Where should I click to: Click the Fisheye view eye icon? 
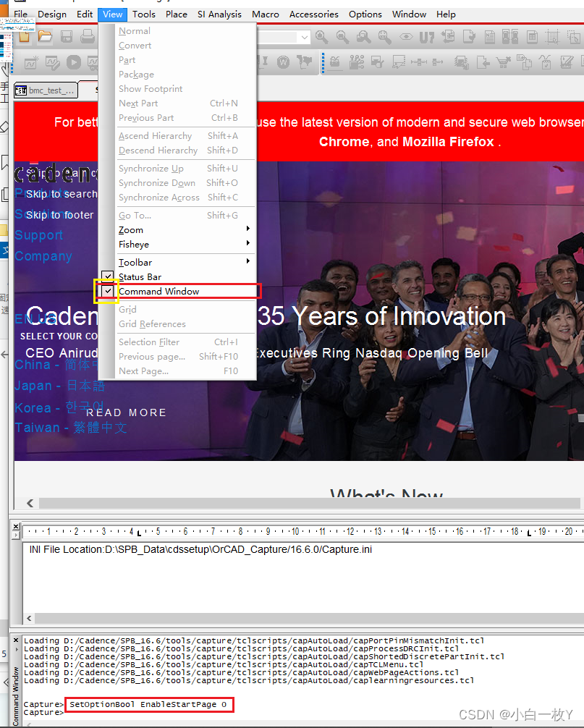pyautogui.click(x=407, y=38)
